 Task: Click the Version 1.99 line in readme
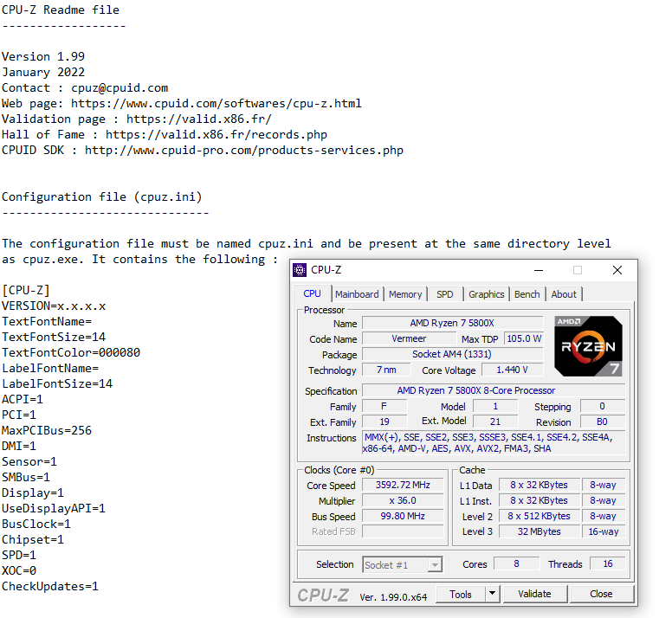click(x=43, y=56)
